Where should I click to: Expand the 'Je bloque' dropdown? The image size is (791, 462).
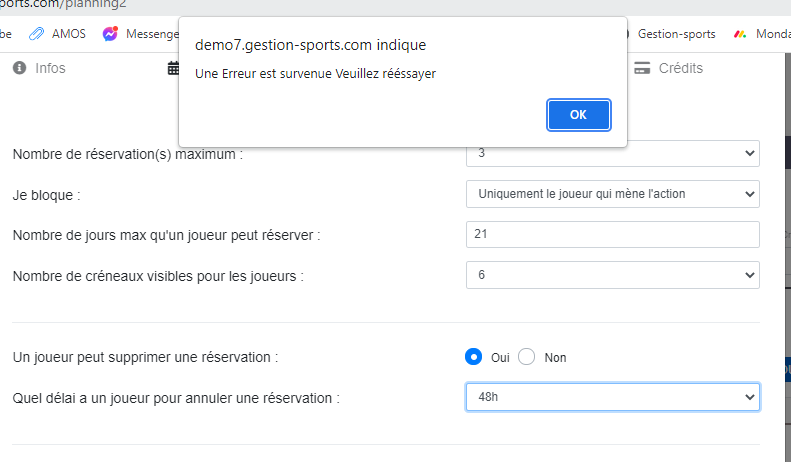coord(612,194)
